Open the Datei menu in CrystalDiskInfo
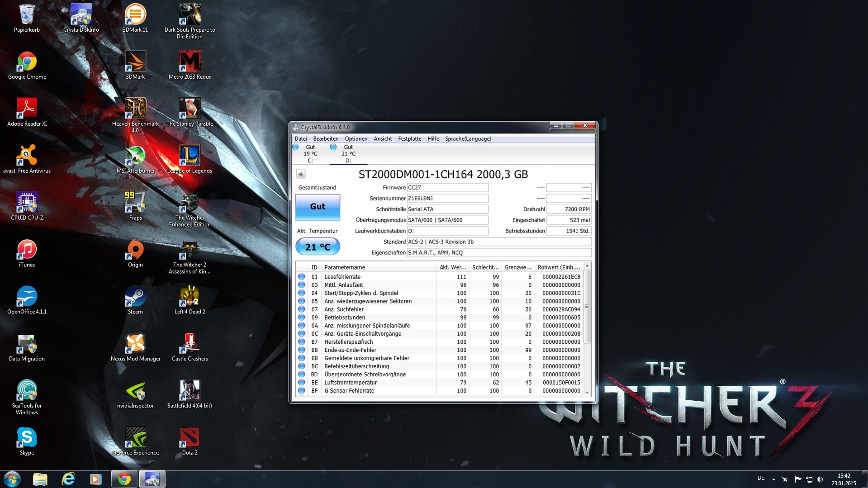 pyautogui.click(x=300, y=139)
